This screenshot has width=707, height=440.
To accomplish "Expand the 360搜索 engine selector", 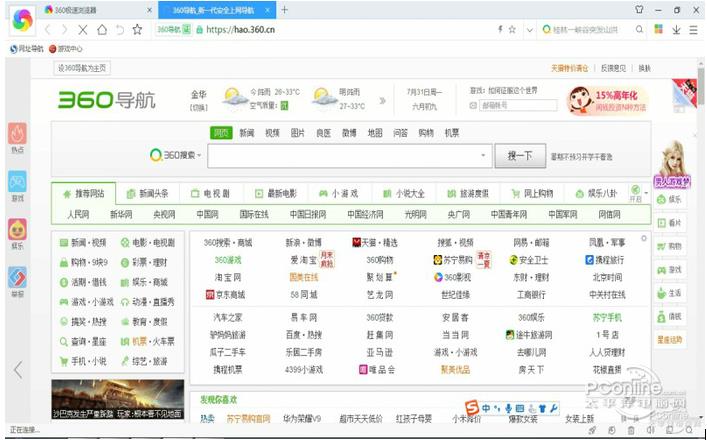I will coord(177,156).
